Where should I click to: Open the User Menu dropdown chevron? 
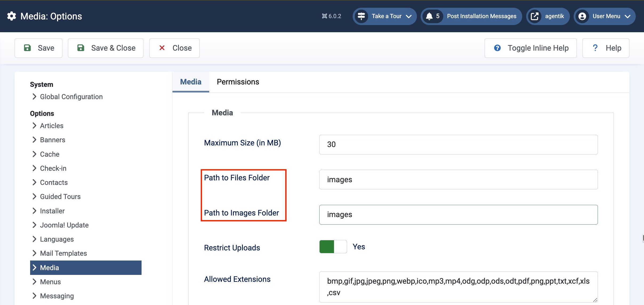click(628, 16)
